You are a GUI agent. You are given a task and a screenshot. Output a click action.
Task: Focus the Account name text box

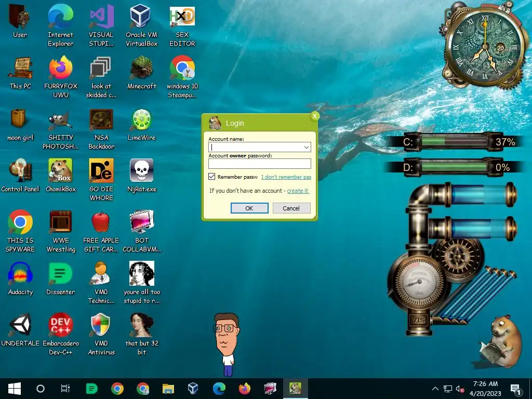(256, 147)
